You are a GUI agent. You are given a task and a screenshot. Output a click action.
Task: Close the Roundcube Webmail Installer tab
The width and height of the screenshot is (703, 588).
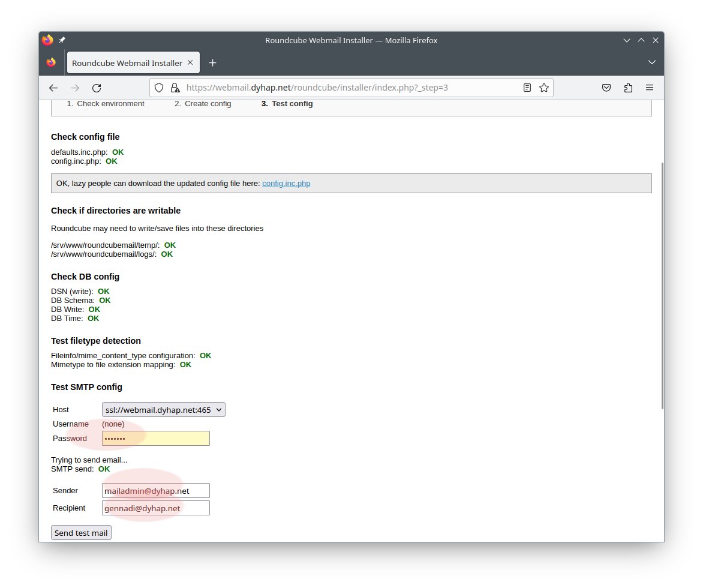[x=190, y=62]
